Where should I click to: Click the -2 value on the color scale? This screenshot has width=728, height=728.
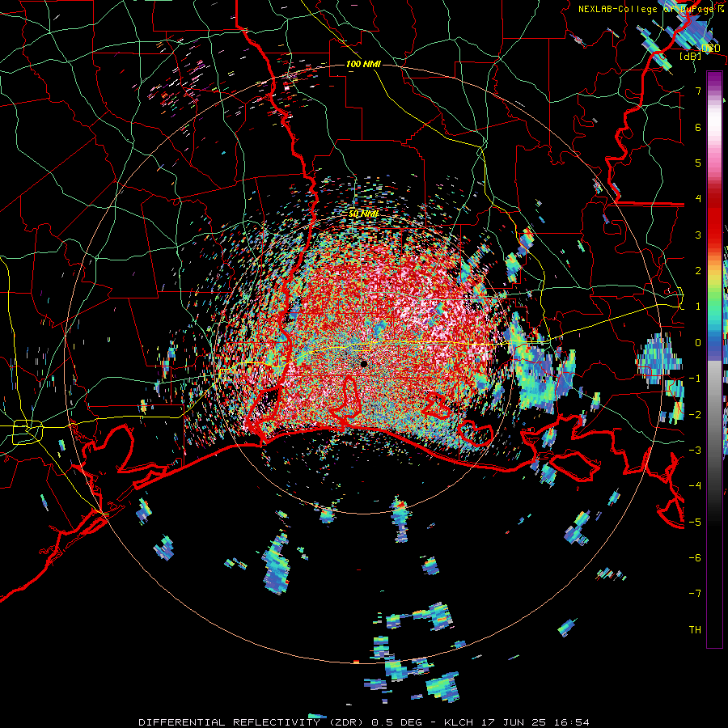pos(695,415)
